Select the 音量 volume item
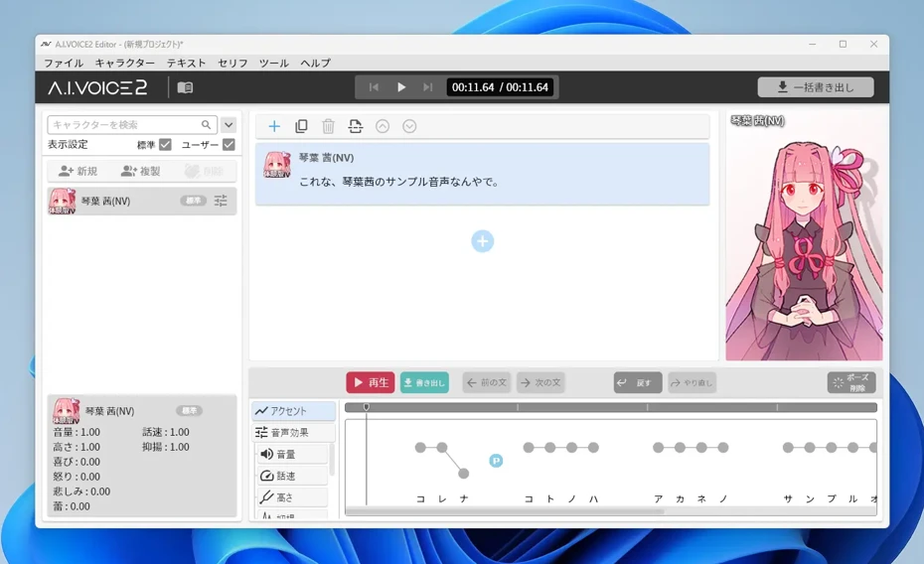Screen dimensions: 924x564 tap(292, 454)
